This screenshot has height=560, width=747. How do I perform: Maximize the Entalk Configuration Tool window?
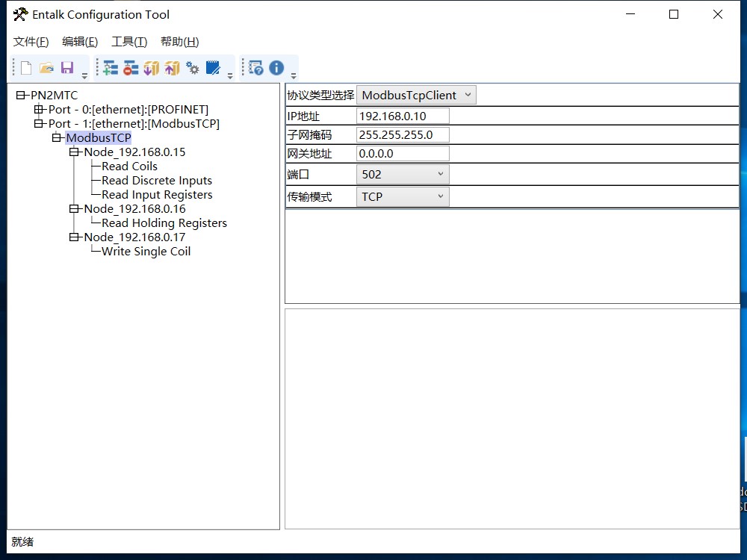[674, 14]
